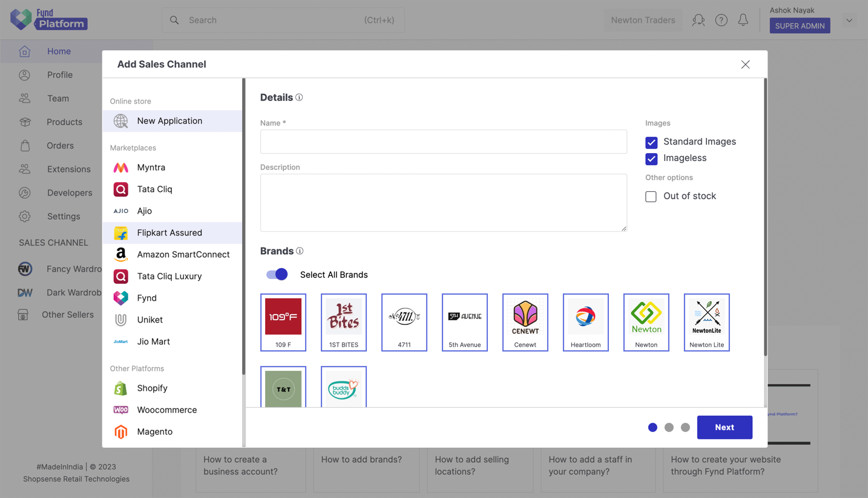
Task: Click the Shopify logo icon
Action: pyautogui.click(x=121, y=388)
